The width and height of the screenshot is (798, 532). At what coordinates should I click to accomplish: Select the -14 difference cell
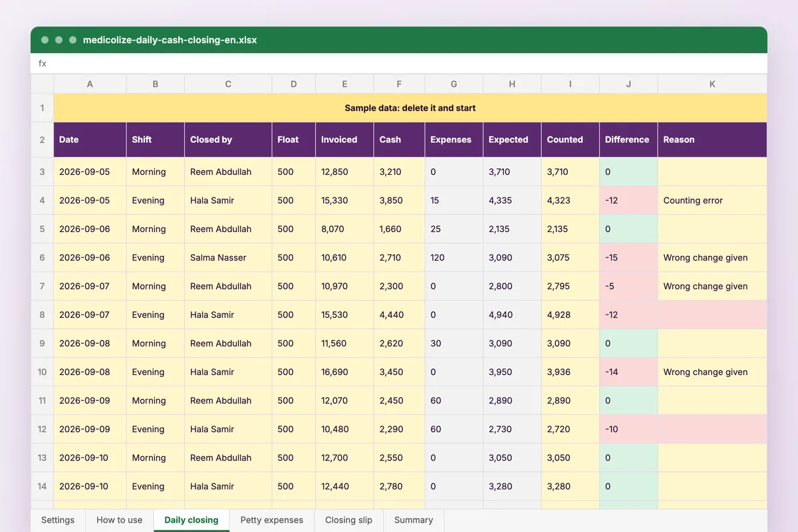pos(628,372)
